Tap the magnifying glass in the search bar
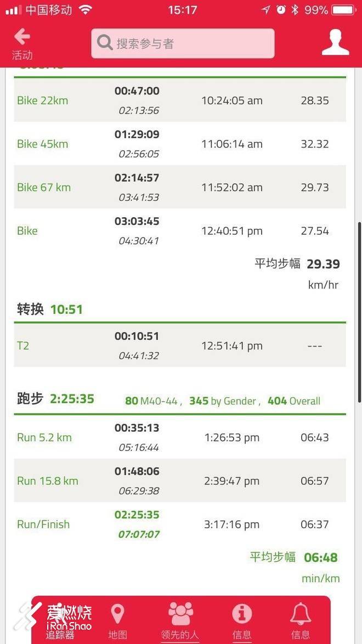Screen dimensions: 362x644 click(x=104, y=42)
